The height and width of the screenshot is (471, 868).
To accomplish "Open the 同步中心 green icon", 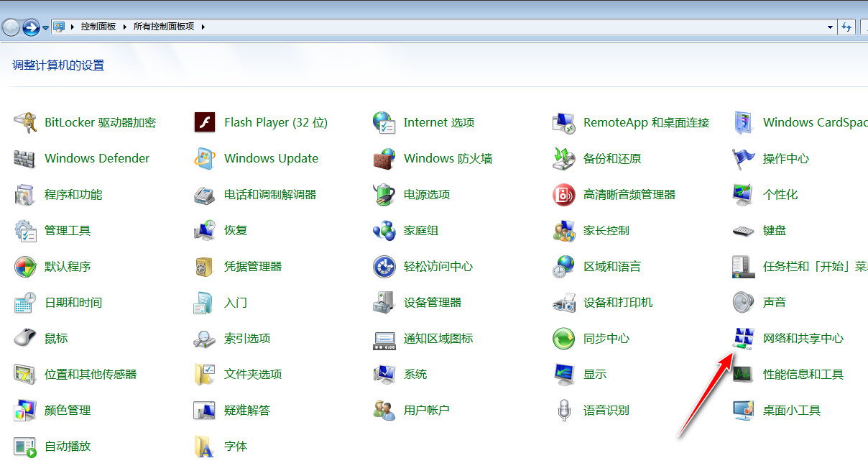I will [564, 339].
